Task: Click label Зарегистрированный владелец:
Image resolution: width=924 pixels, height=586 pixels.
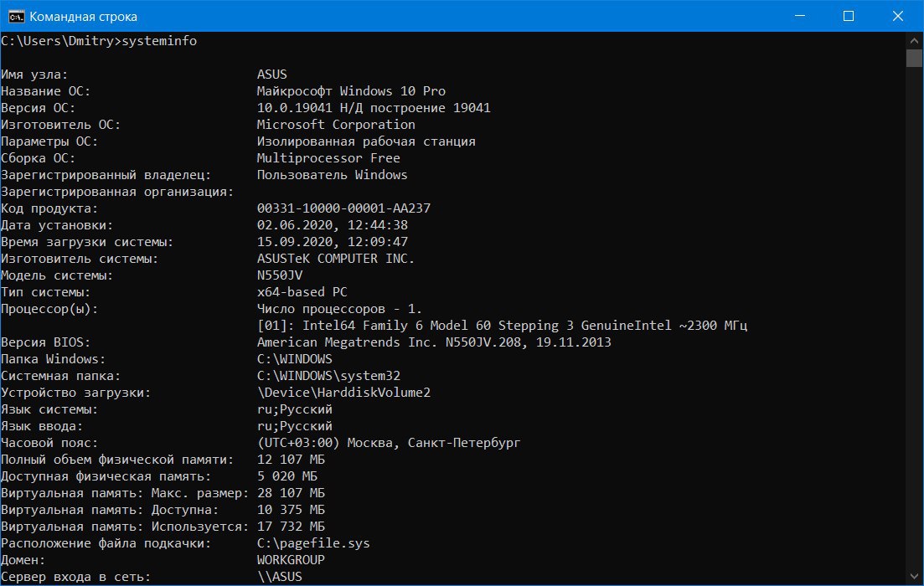Action: [106, 175]
